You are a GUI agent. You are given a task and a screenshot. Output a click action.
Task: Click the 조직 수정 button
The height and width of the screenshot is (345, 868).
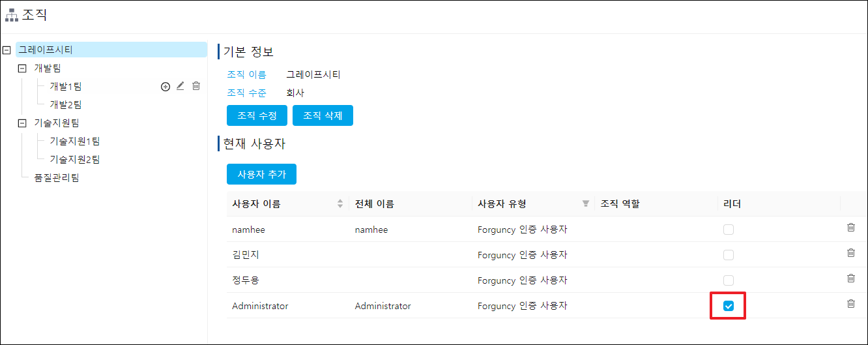pos(257,115)
